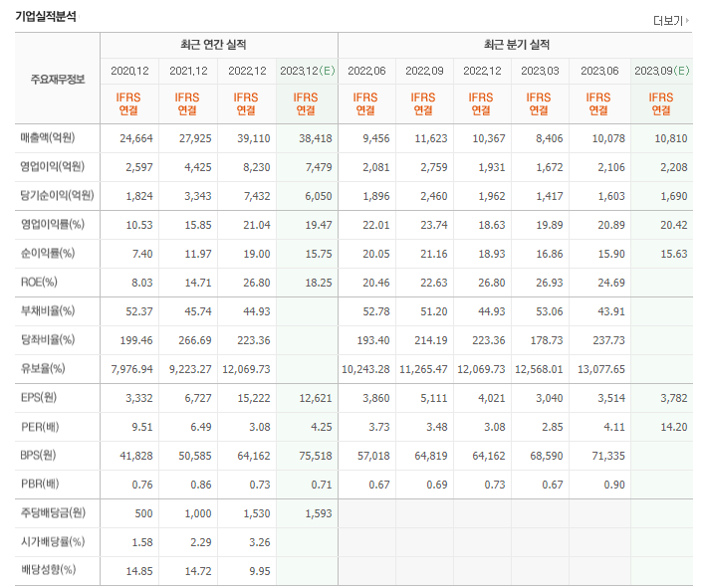Viewport: 702px width, 588px height.
Task: Click the 8,230 operating profit value
Action: point(257,167)
